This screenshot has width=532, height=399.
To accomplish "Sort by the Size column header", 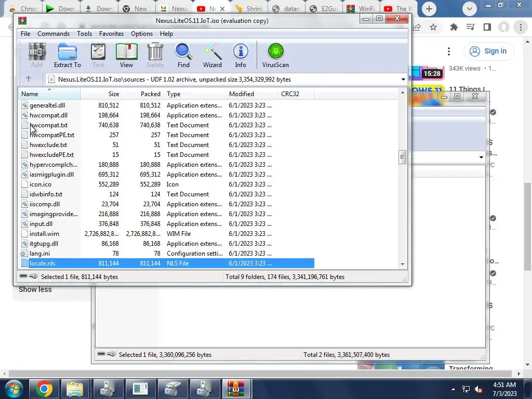I will (x=101, y=94).
